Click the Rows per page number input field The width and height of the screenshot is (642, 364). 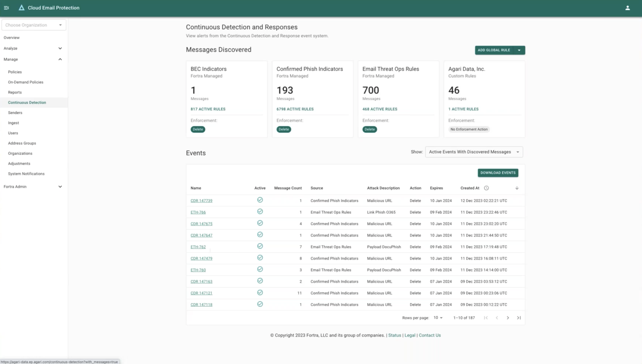point(436,317)
